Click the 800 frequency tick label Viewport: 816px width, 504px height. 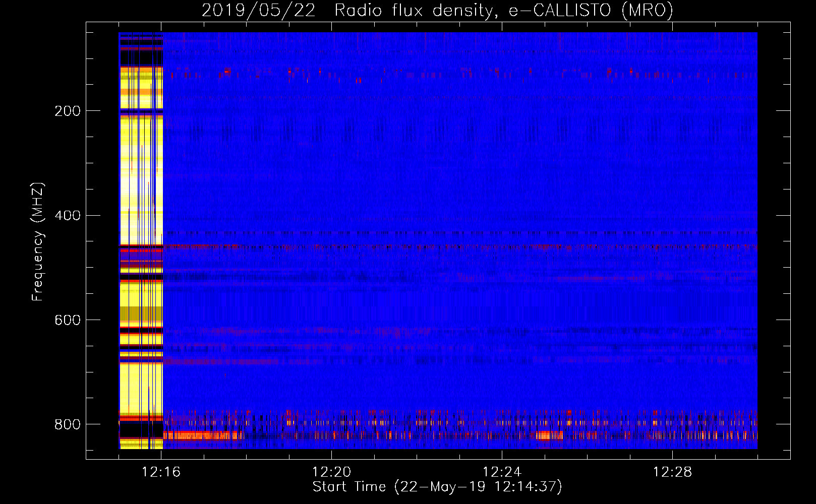click(x=68, y=424)
